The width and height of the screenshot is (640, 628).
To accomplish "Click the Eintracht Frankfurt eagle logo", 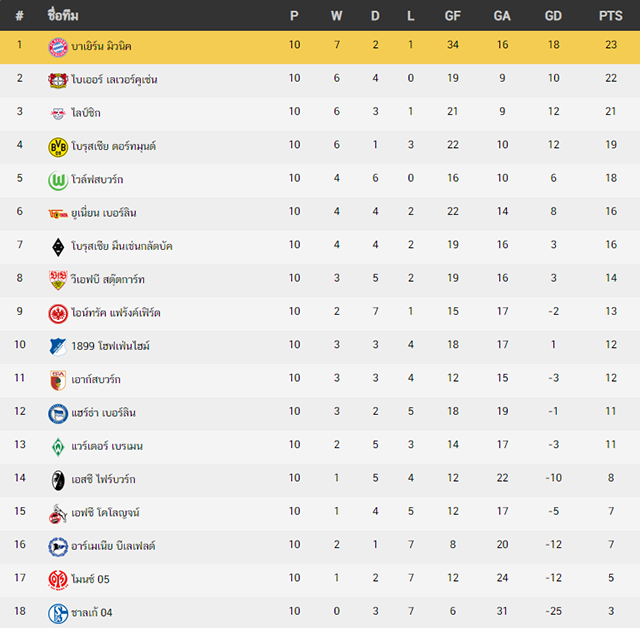I will tap(58, 314).
